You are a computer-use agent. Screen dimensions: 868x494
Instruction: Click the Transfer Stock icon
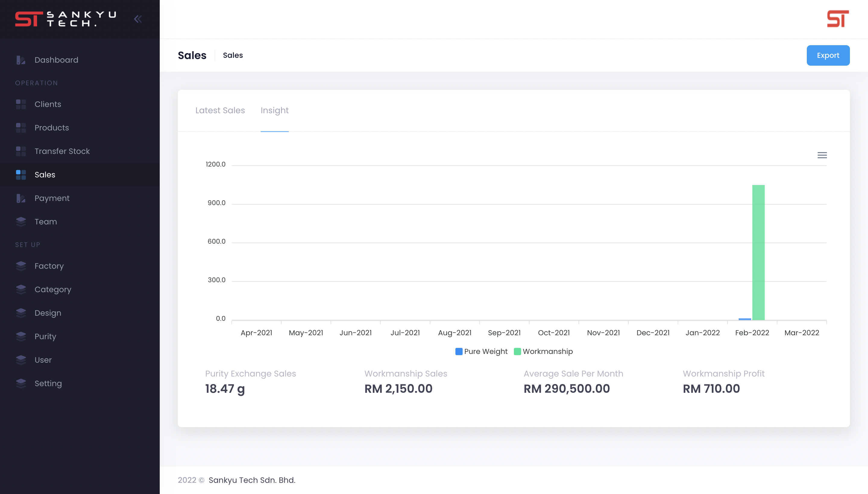pos(21,151)
